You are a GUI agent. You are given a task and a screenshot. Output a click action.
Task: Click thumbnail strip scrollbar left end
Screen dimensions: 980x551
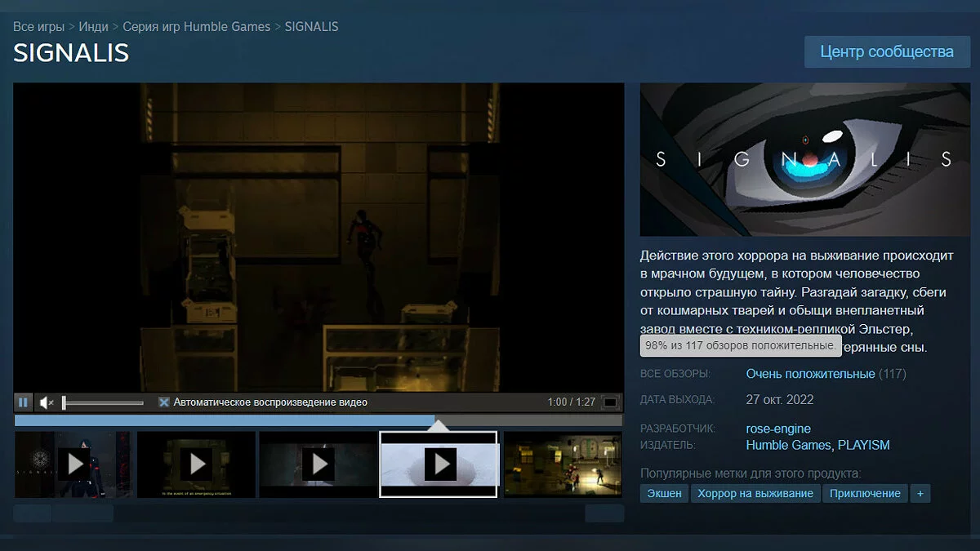tap(33, 513)
